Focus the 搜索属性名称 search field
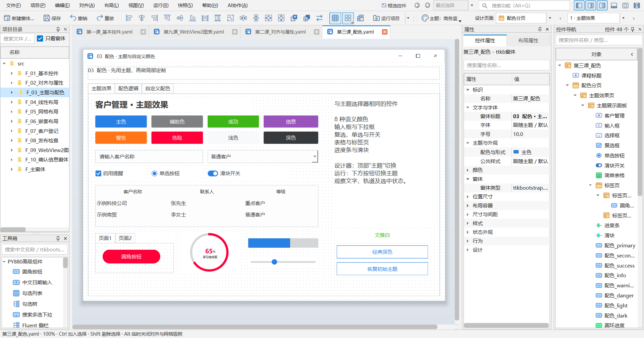Screen dimensions: 644x338 click(506, 65)
